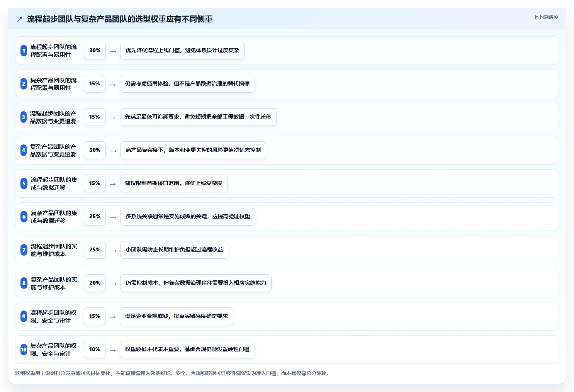Image resolution: width=574 pixels, height=392 pixels.
Task: Click number badge 4 for 复杂产品团队的产品数据与变更追溯
Action: [x=24, y=150]
